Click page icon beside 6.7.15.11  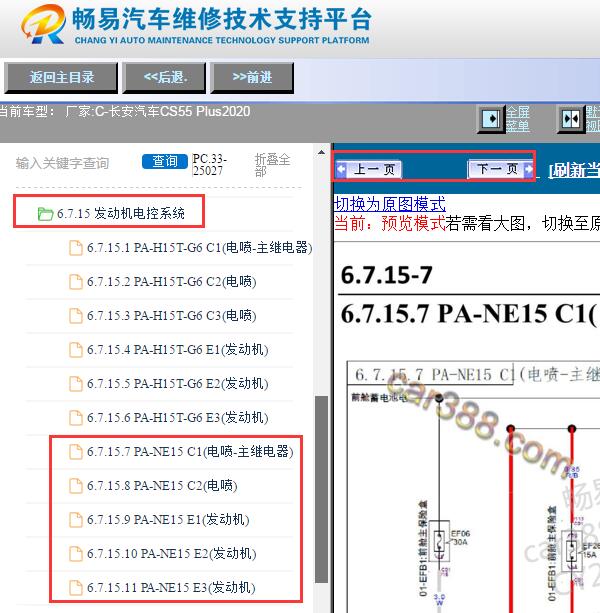coord(76,588)
